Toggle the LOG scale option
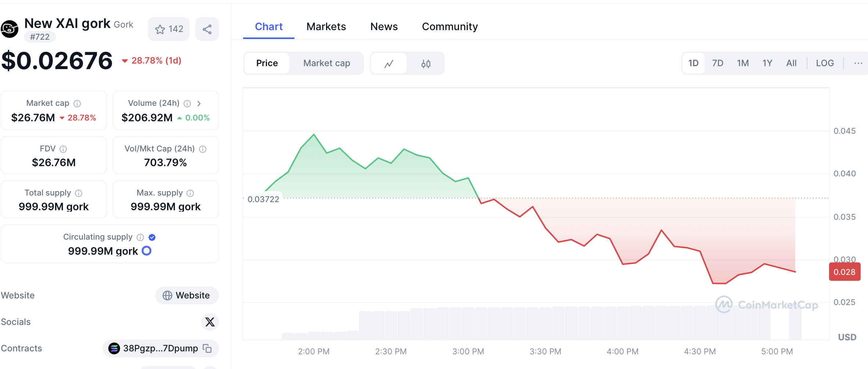Screen dimensions: 868x369 click(x=825, y=63)
